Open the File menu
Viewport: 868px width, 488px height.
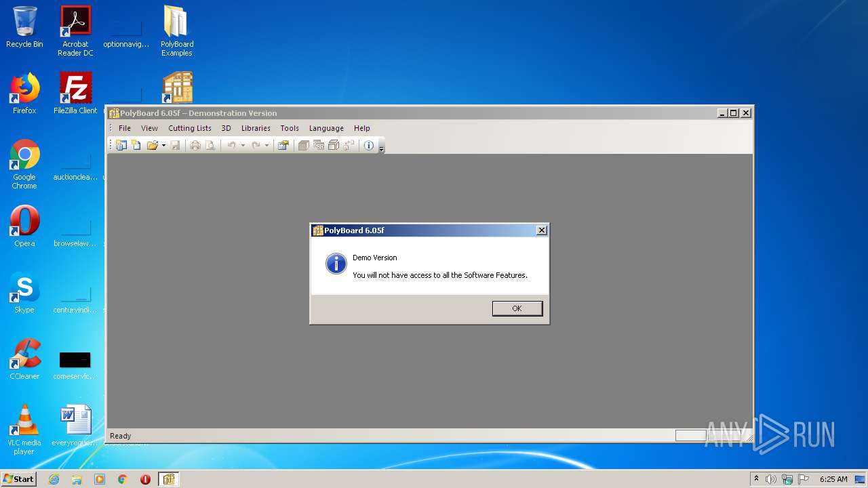[x=125, y=128]
